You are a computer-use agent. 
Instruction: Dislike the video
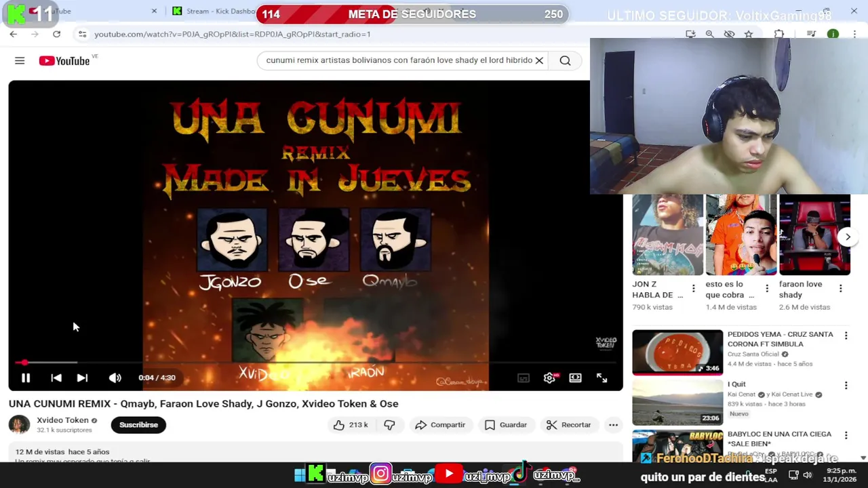[389, 425]
